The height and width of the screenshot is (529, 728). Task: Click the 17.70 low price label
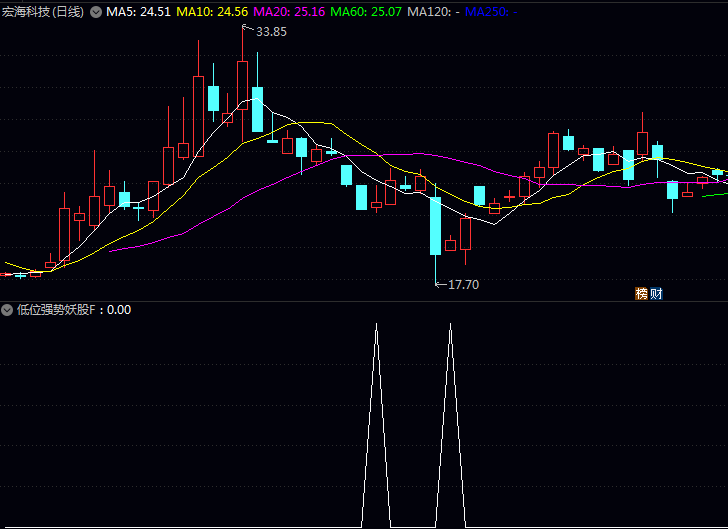pos(463,285)
